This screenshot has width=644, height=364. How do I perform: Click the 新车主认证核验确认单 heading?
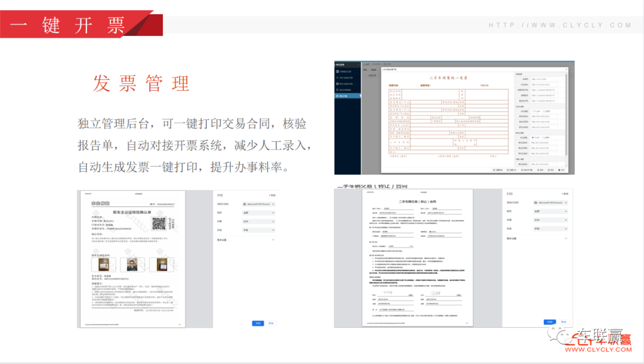click(x=132, y=212)
